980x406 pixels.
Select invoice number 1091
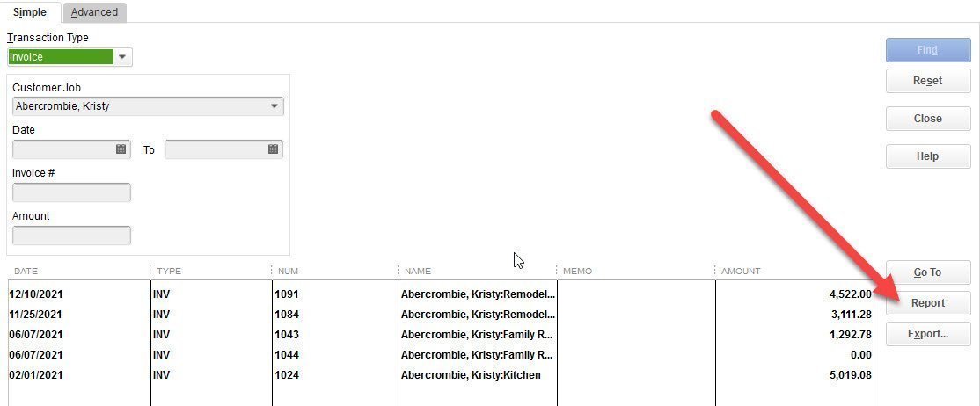point(288,294)
